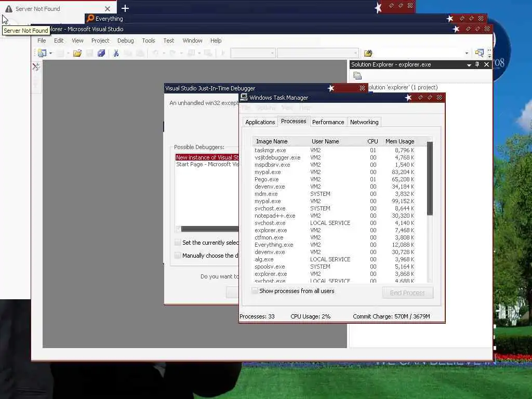
Task: Open toolbar options overflow at toolbar end
Action: [x=489, y=53]
